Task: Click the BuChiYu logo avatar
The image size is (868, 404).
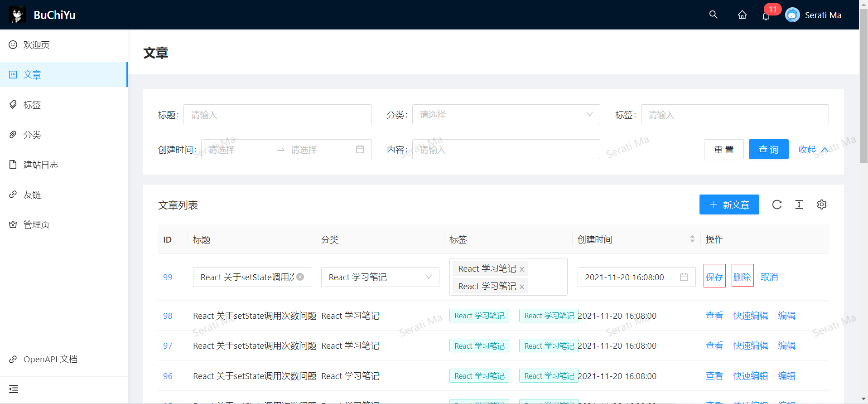Action: (17, 15)
